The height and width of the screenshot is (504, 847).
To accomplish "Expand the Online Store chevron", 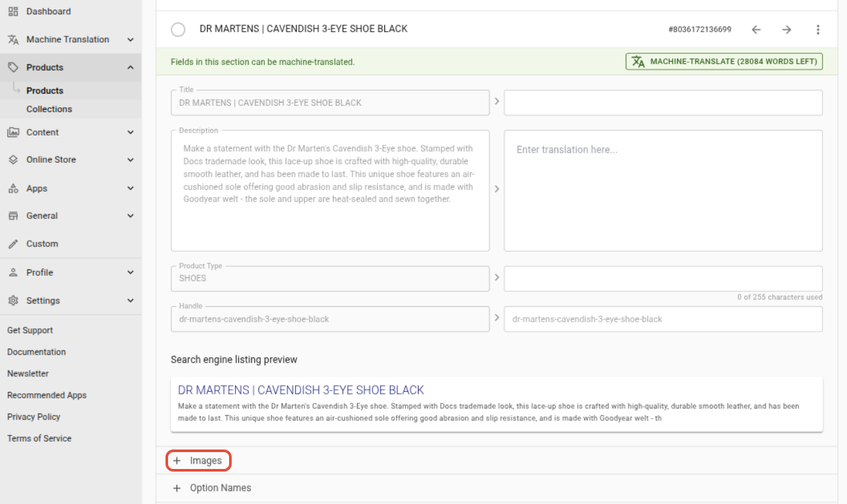I will [130, 160].
